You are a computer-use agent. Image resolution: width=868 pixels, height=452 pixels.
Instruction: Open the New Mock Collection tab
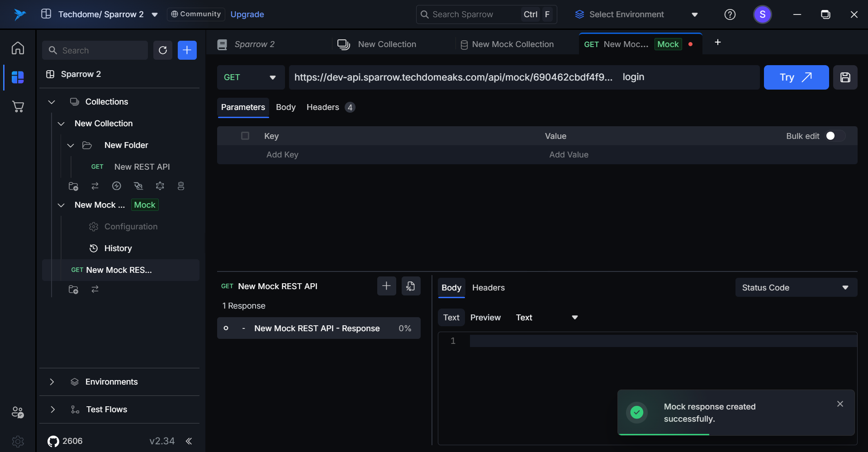point(512,44)
